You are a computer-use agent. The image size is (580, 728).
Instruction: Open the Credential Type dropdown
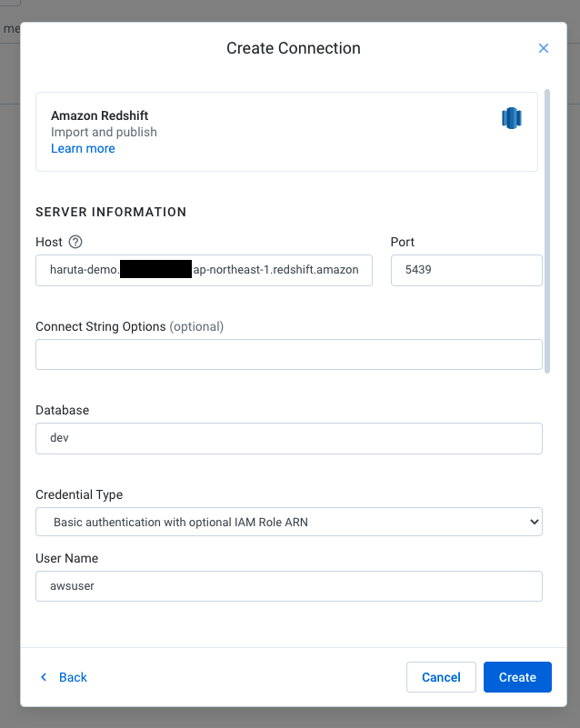[289, 522]
